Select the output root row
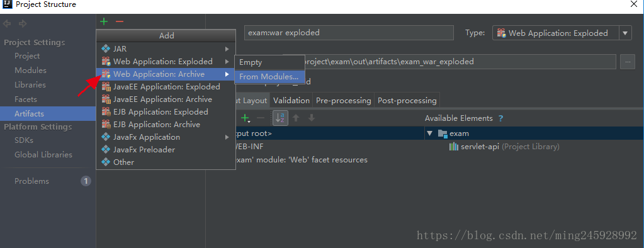 point(329,133)
